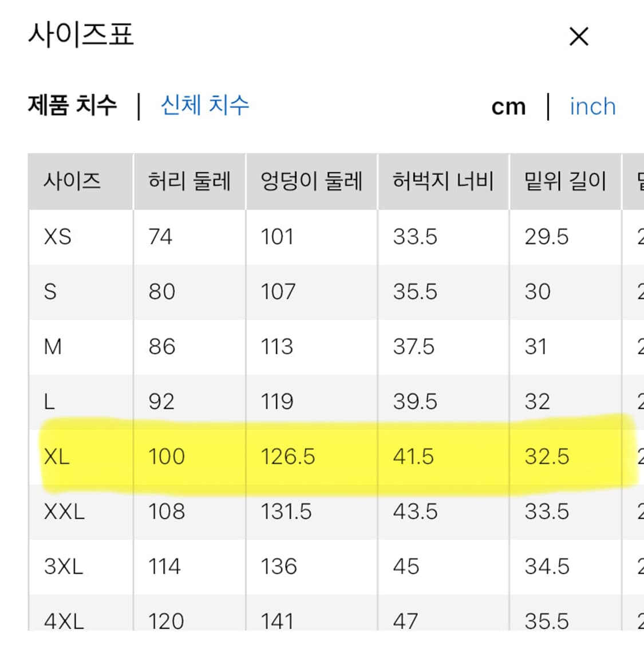The height and width of the screenshot is (671, 644).
Task: Switch to the 신체 치수 tab
Action: click(x=205, y=106)
